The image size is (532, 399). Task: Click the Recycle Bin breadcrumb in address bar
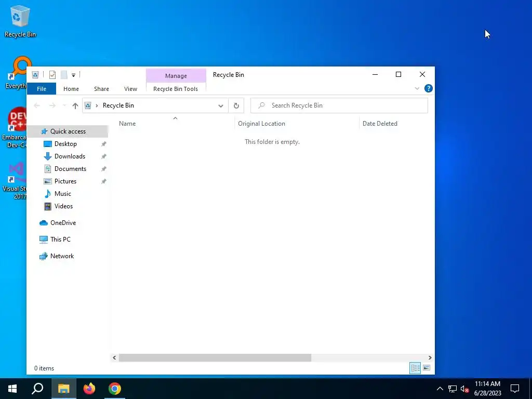pyautogui.click(x=118, y=105)
